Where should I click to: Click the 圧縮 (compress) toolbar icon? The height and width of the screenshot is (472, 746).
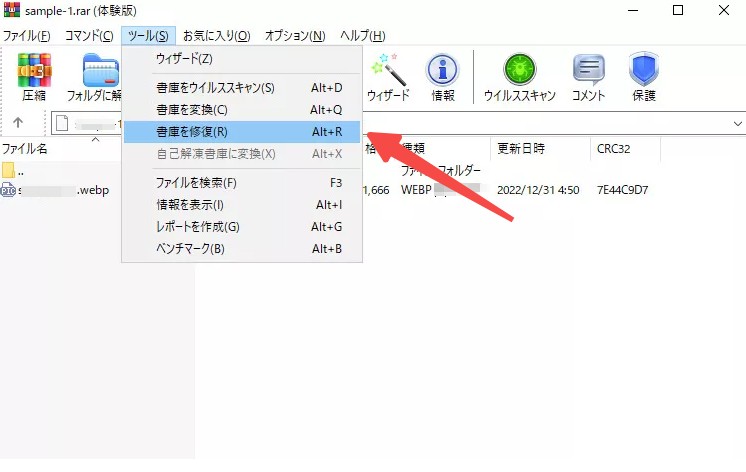click(x=34, y=77)
